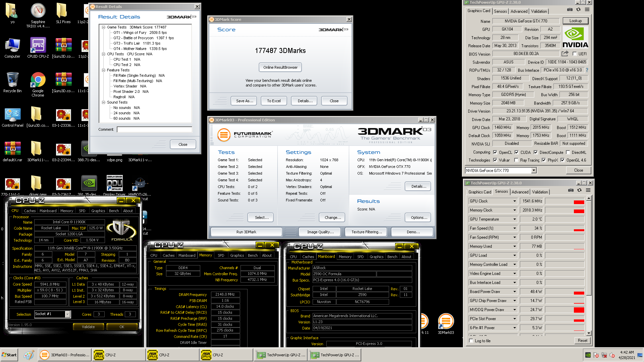The image size is (644, 362).
Task: Open the Computer desktop icon
Action: 12,48
